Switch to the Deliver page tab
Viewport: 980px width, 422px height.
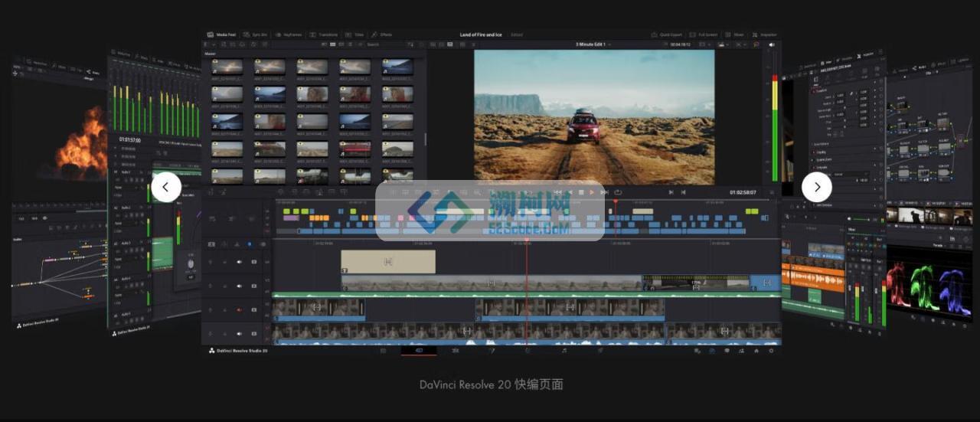click(x=600, y=350)
